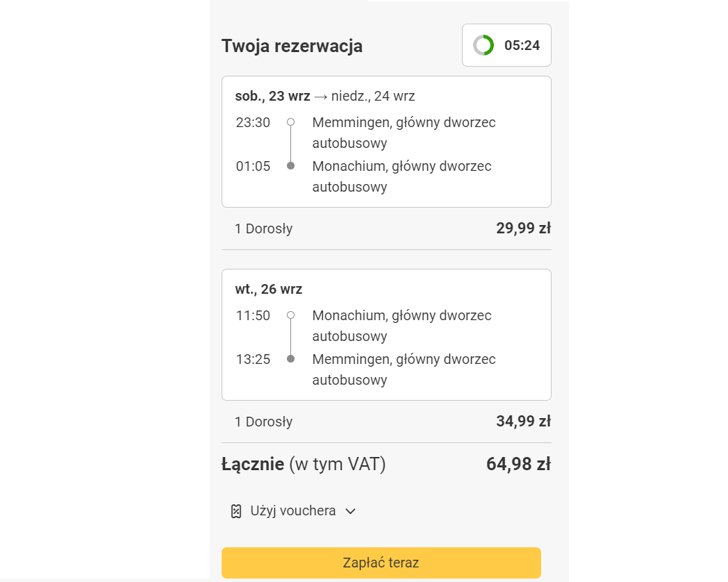
Task: Click the 13:25 Memmingen arrival stop
Action: 404,369
